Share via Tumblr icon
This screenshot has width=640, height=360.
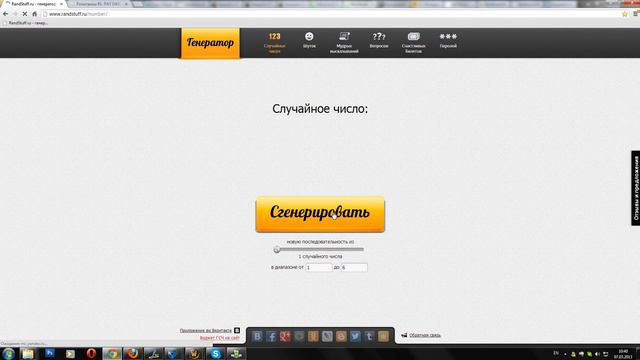point(369,336)
